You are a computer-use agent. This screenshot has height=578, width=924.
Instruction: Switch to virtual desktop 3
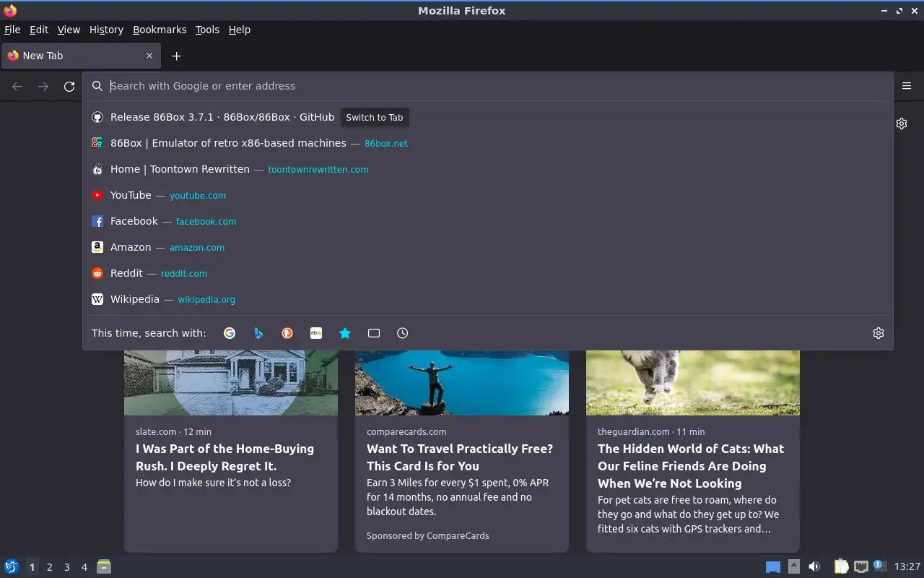(66, 567)
